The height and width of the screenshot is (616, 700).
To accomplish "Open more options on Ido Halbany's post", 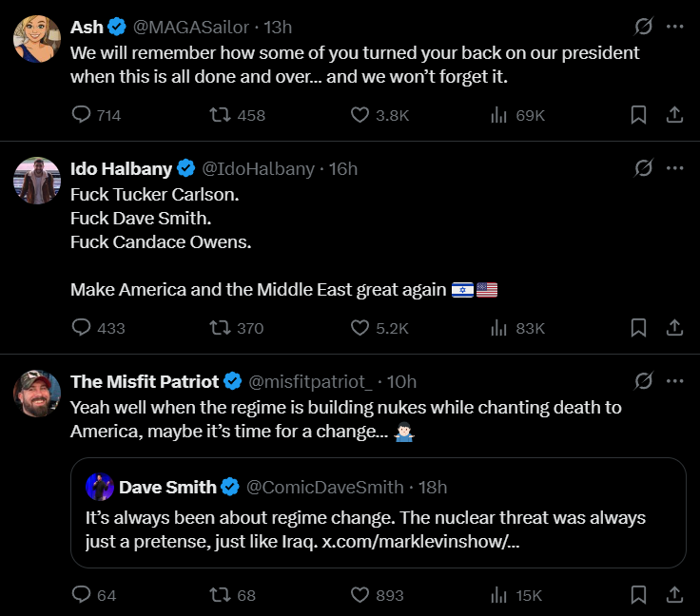I will coord(674,168).
